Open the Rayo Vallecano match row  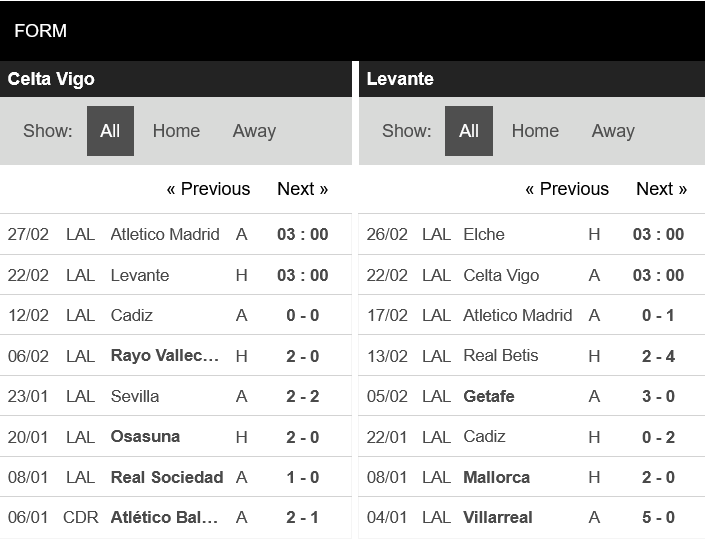(x=176, y=356)
